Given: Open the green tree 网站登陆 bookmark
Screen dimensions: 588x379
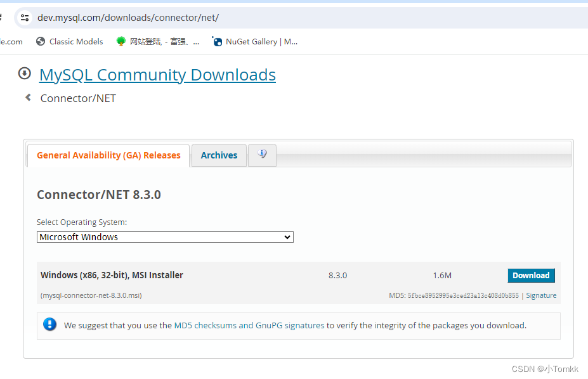Looking at the screenshot, I should (x=121, y=42).
